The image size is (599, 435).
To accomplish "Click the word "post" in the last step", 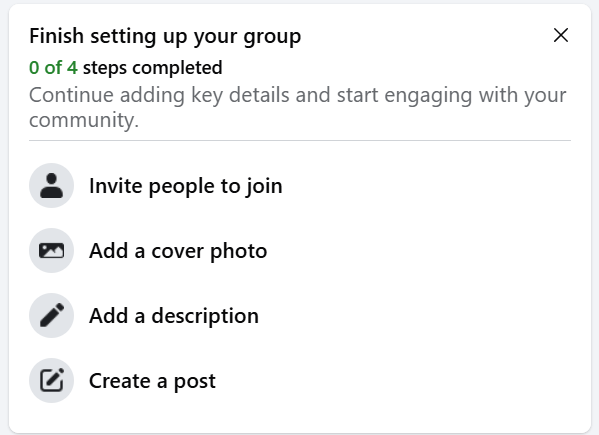I will [x=195, y=382].
